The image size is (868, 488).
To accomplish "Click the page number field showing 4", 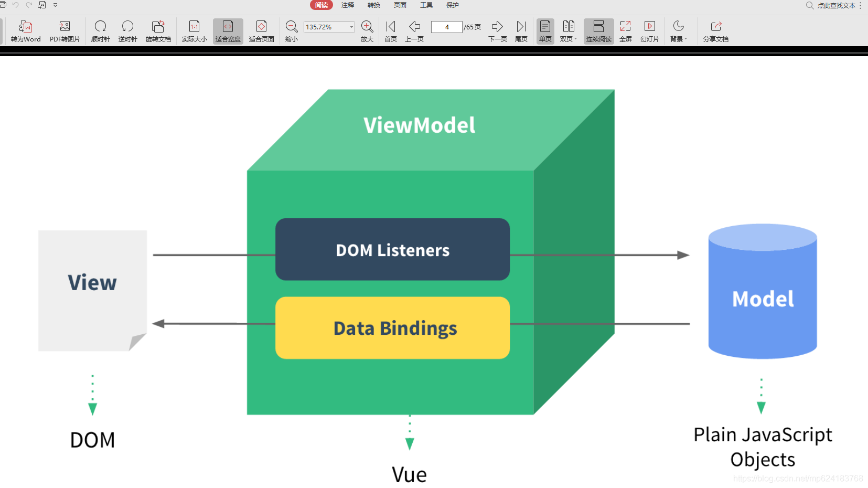I will click(x=447, y=27).
